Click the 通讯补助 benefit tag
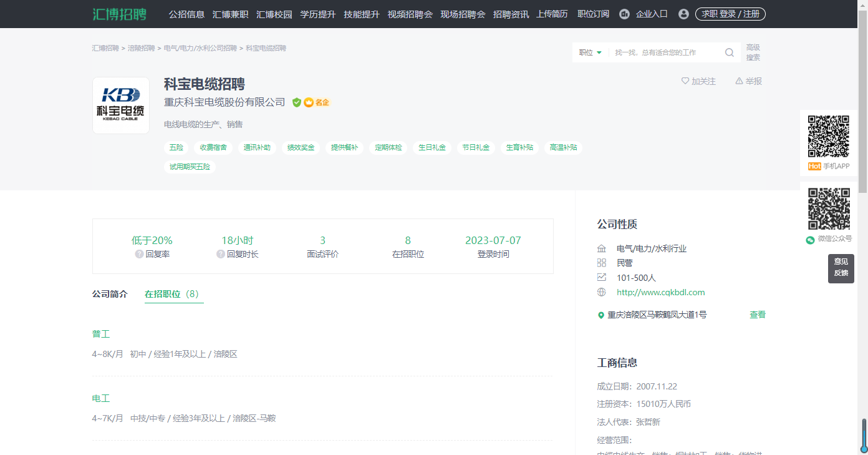The image size is (868, 455). point(257,148)
